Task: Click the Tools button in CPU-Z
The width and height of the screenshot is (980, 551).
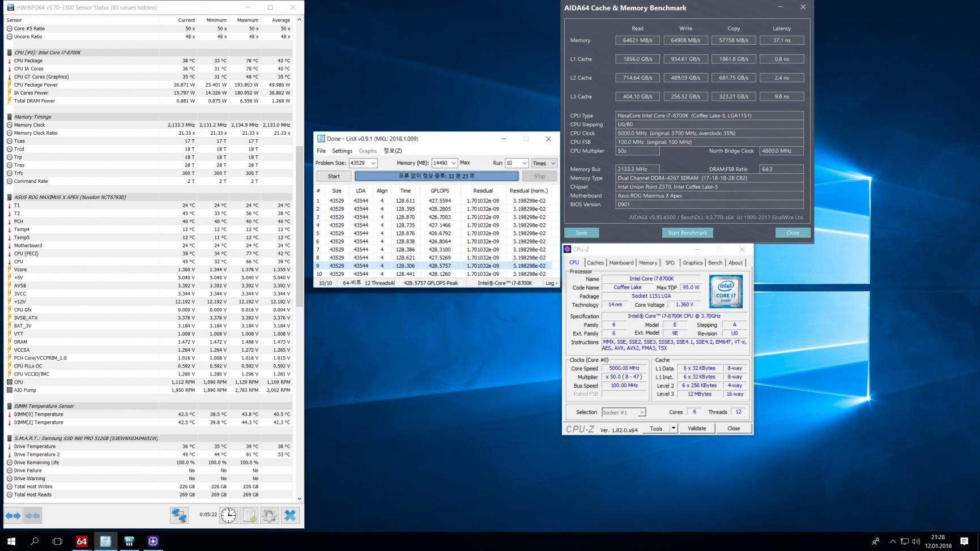Action: pos(656,429)
